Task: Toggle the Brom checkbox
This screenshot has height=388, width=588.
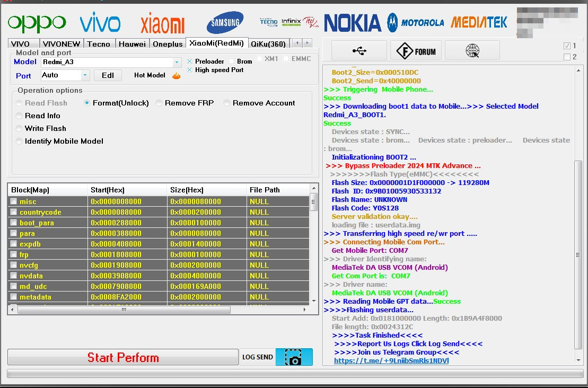Action: 231,61
